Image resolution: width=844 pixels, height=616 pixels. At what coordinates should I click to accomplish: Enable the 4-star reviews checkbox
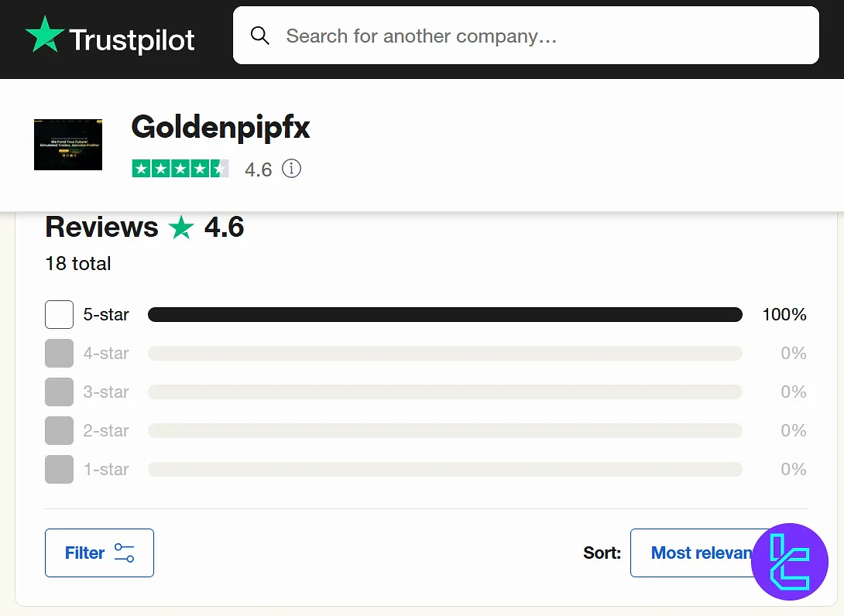(x=59, y=353)
